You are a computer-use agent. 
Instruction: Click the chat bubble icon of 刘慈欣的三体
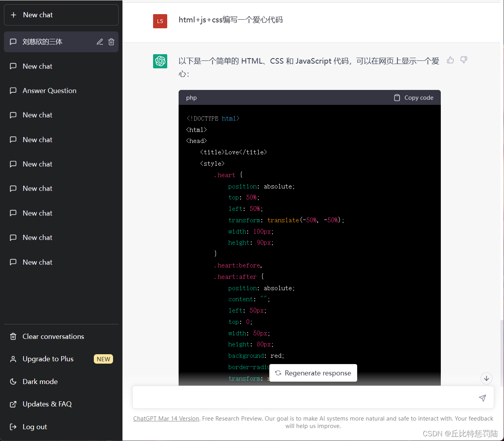coord(13,42)
